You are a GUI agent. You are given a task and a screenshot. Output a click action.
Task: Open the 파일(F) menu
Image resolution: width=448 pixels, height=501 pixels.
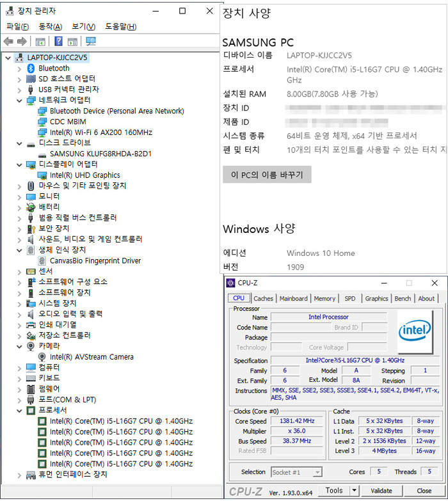pyautogui.click(x=17, y=26)
